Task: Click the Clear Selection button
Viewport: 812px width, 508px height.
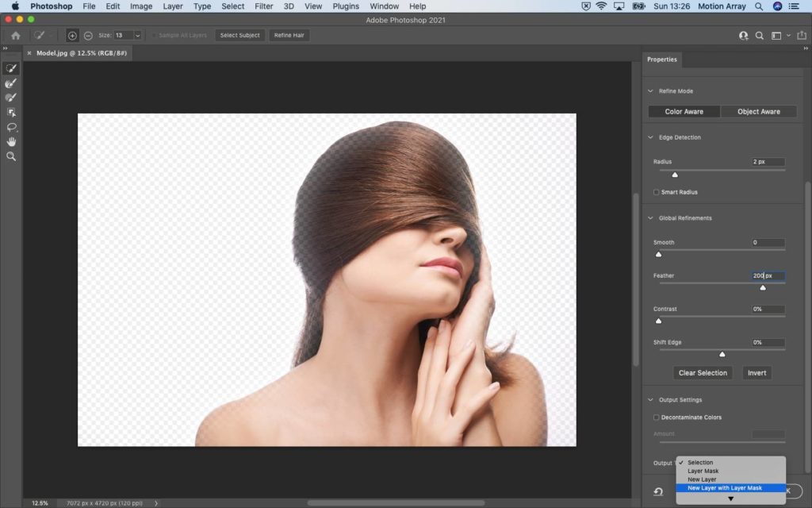Action: (703, 373)
